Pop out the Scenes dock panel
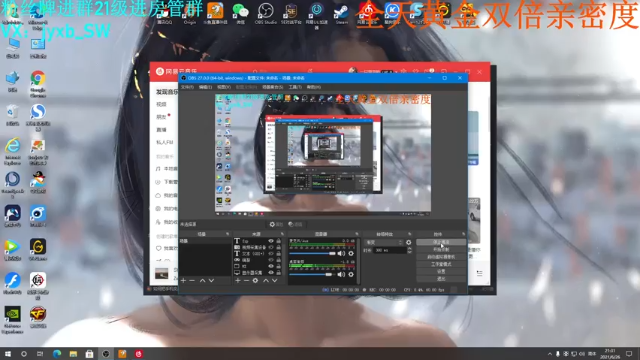 coord(227,234)
